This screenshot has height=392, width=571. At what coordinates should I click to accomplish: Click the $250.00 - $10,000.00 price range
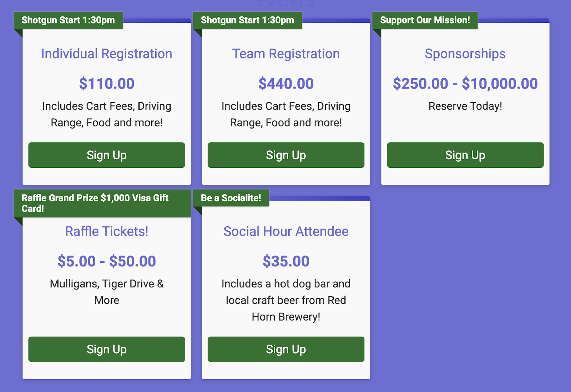coord(465,84)
